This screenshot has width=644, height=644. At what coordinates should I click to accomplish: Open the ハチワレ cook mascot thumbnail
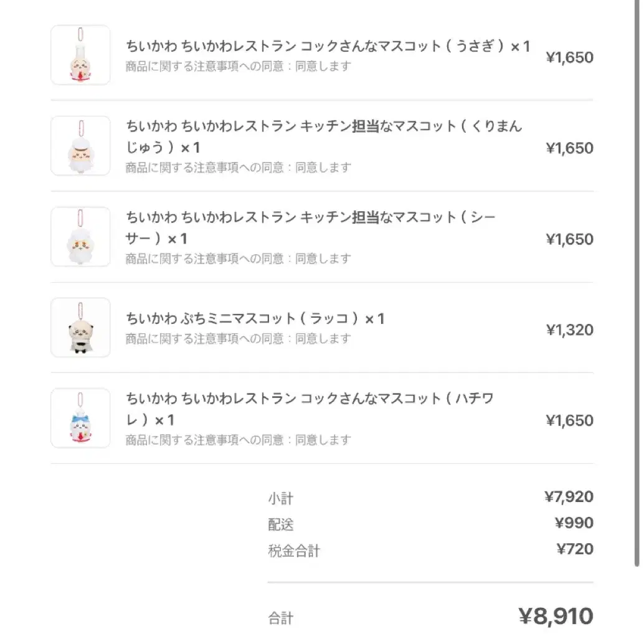[80, 418]
